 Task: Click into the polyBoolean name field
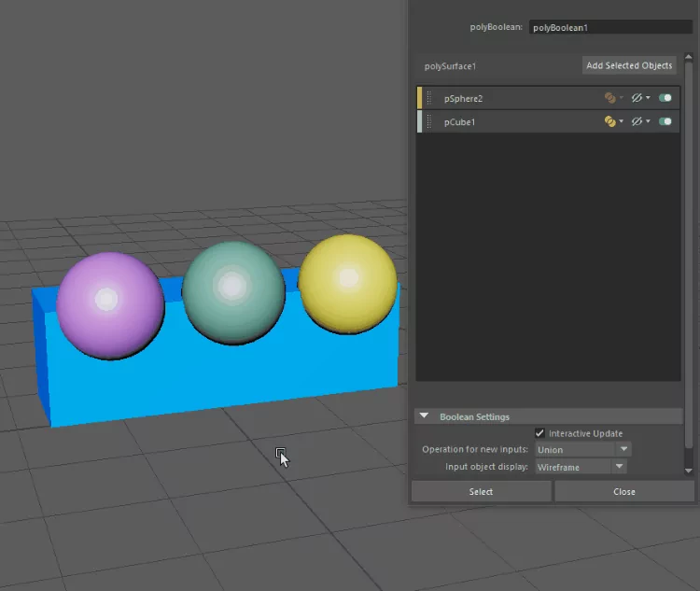[x=610, y=27]
